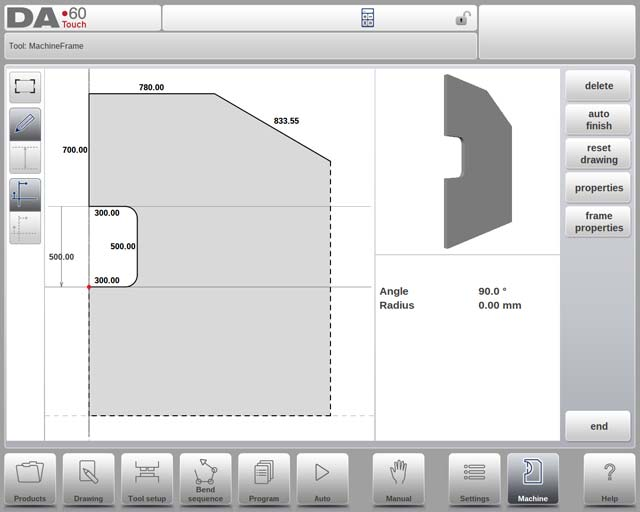Select the Angle value 90.0°
The height and width of the screenshot is (512, 640).
492,291
